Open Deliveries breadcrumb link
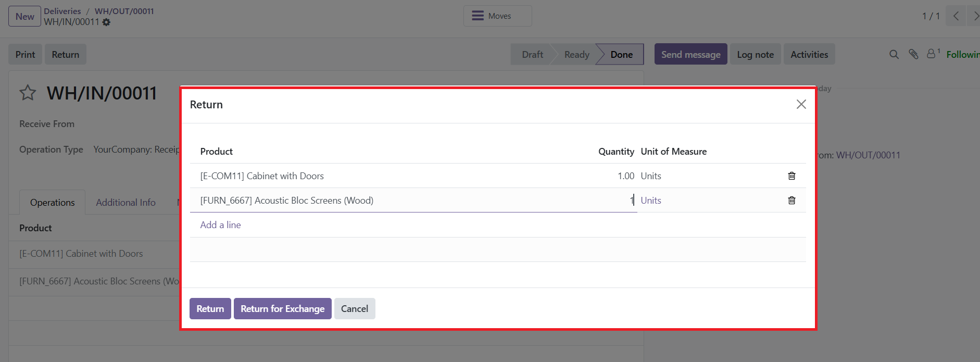980x362 pixels. [62, 11]
